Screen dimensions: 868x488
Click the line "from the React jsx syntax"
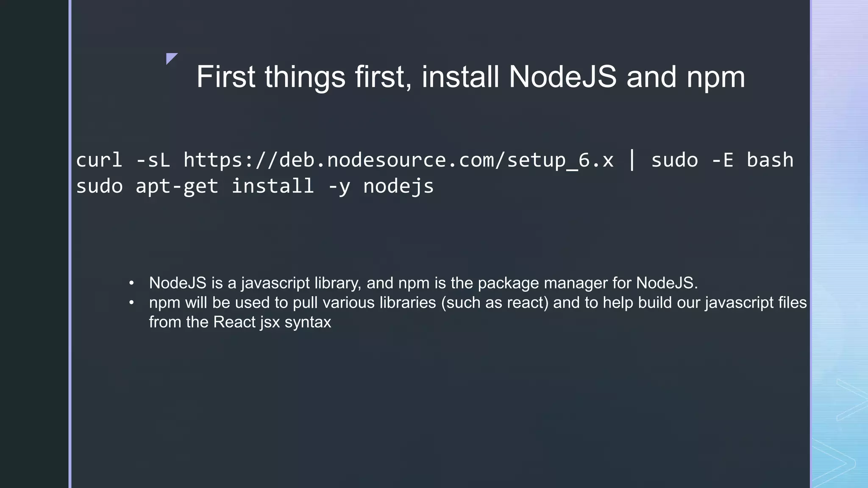click(240, 322)
